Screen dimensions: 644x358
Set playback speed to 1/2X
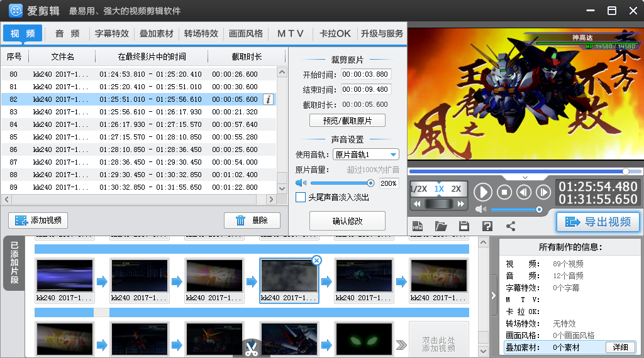419,188
